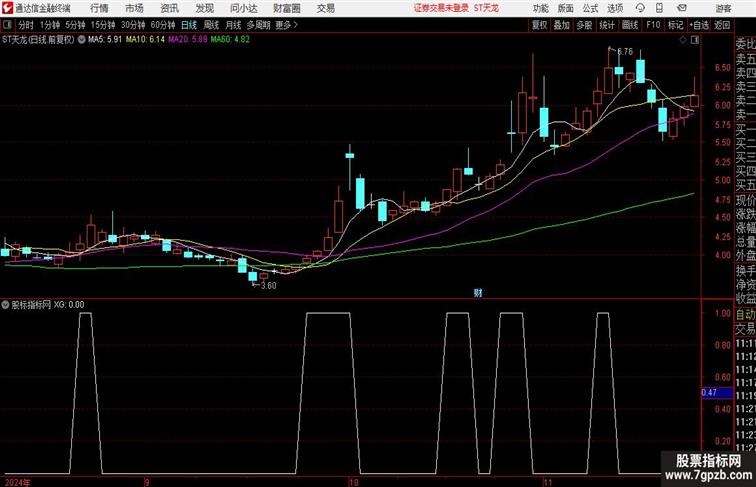Click the 复权 adjustment button
756x487 pixels.
pyautogui.click(x=539, y=25)
